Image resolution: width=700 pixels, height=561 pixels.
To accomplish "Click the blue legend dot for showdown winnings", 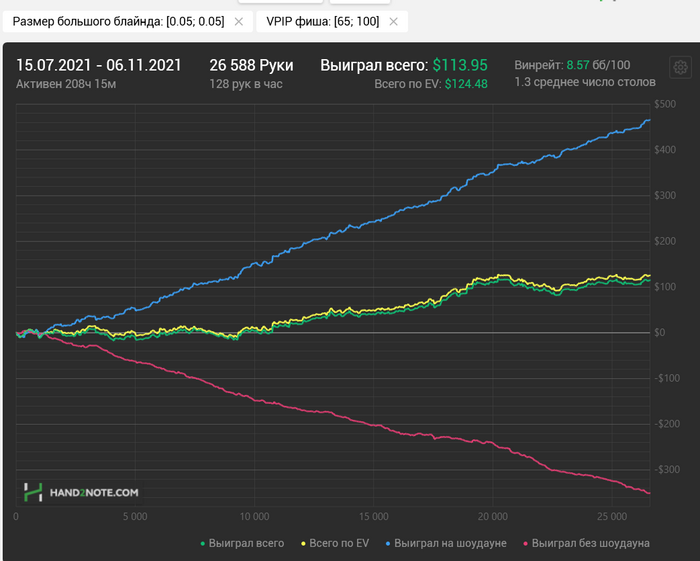I will (x=388, y=544).
